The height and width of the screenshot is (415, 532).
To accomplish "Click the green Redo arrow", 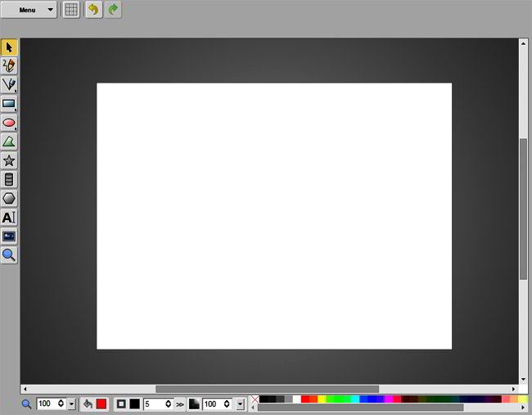I will click(113, 10).
